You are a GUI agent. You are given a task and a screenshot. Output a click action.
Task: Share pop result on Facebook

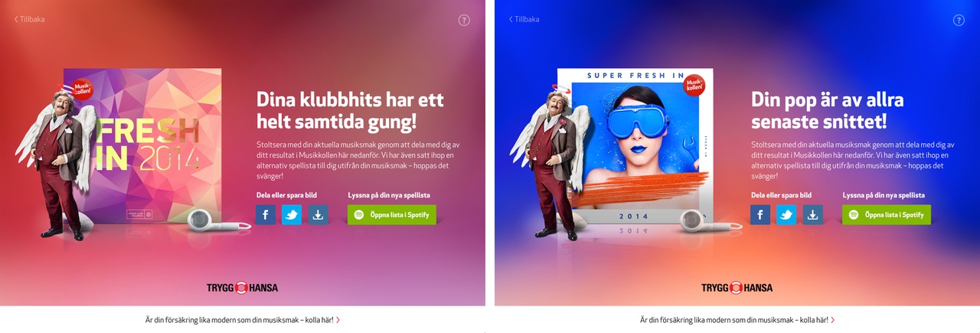point(760,215)
